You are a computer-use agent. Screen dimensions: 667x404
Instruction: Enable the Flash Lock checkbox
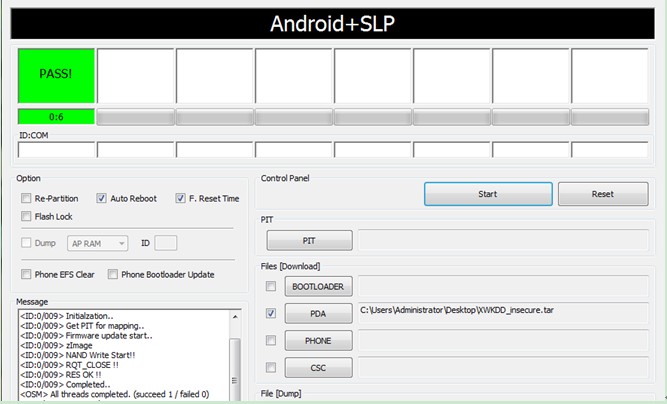click(26, 216)
